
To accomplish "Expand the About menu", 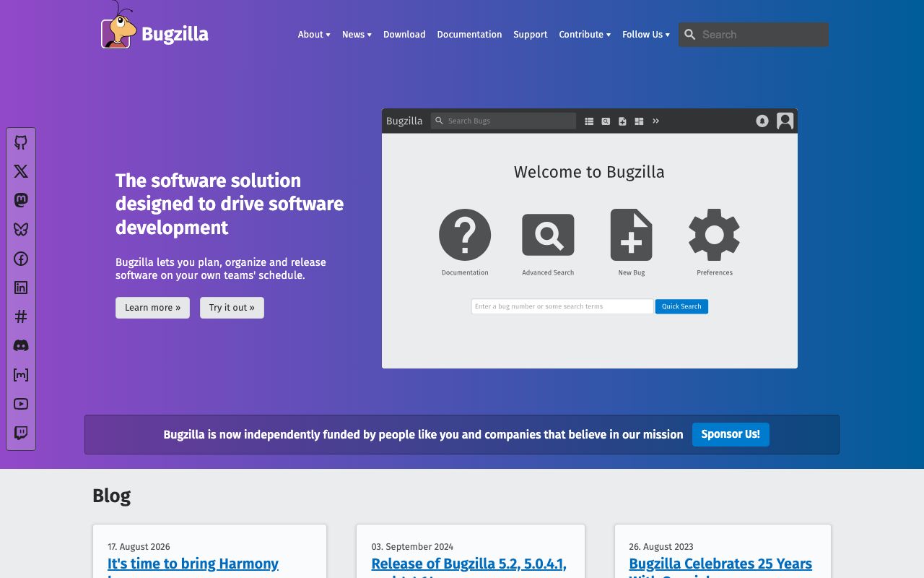I will point(314,35).
